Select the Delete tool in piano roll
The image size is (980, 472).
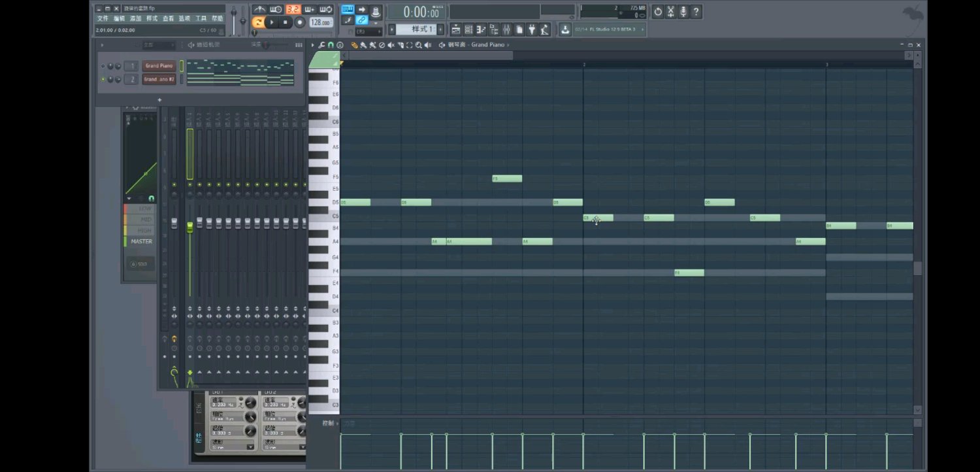click(382, 45)
